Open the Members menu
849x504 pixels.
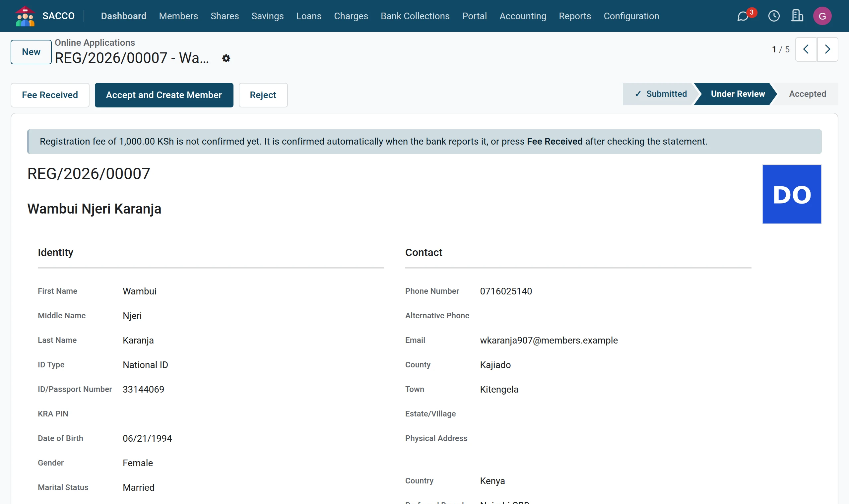(178, 16)
